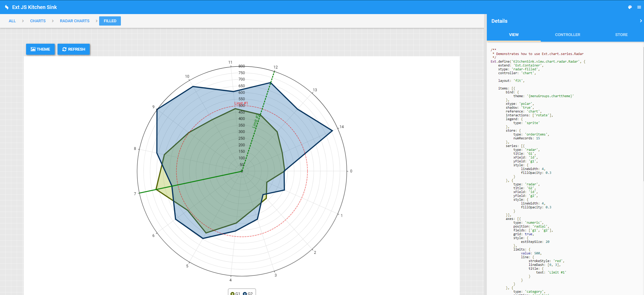Click axis label 12 on radar chart
Viewport: 644px width, 295px height.
[x=275, y=67]
